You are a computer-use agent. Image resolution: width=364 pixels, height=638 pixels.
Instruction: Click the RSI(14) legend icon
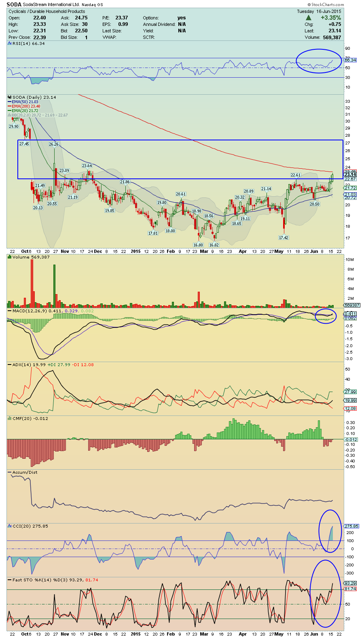(x=10, y=43)
